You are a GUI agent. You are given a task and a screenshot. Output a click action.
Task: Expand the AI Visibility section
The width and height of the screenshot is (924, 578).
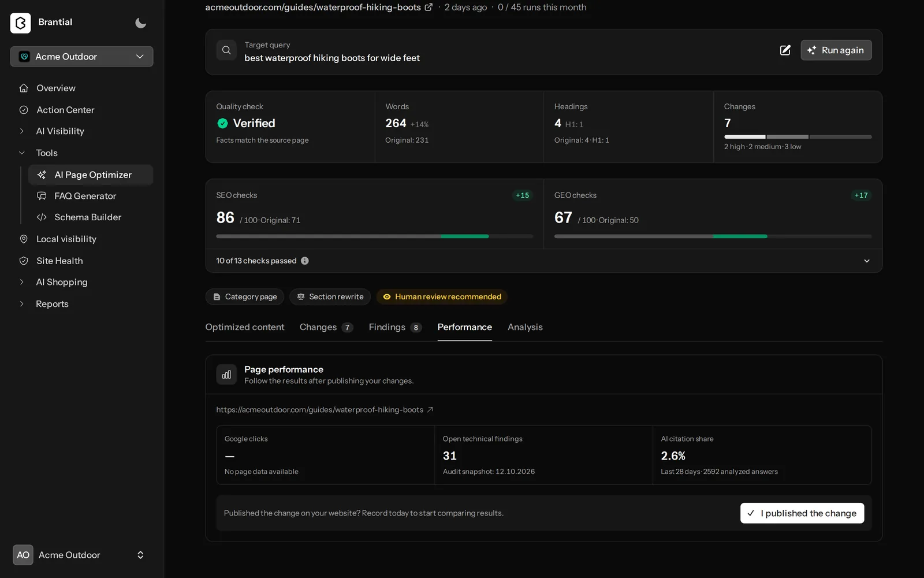tap(60, 131)
